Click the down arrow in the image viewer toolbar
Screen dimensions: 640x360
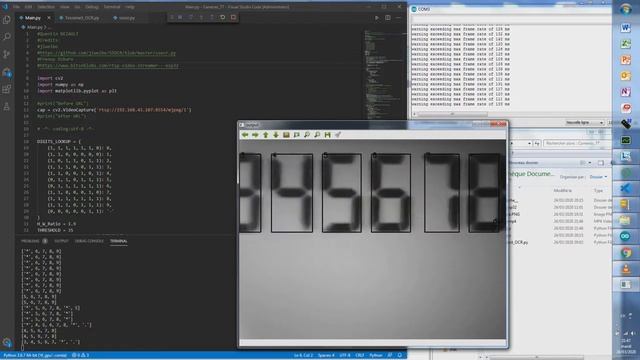coord(276,135)
